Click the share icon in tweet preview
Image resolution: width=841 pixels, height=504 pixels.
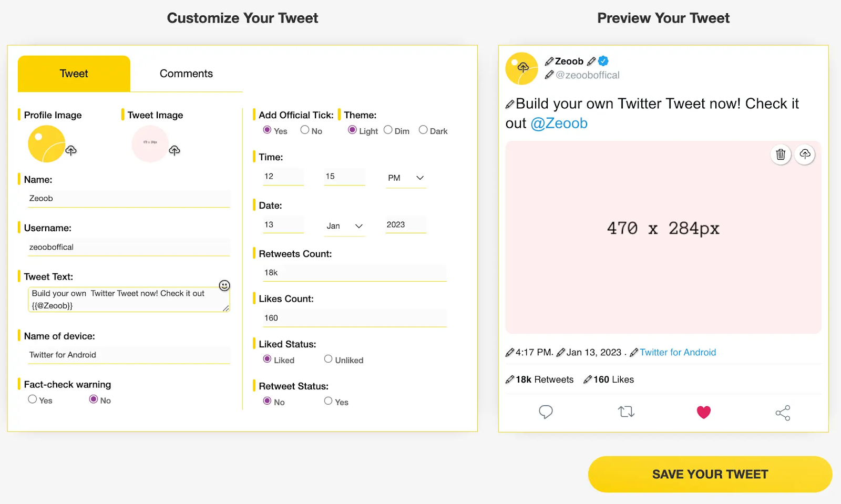[x=783, y=413]
